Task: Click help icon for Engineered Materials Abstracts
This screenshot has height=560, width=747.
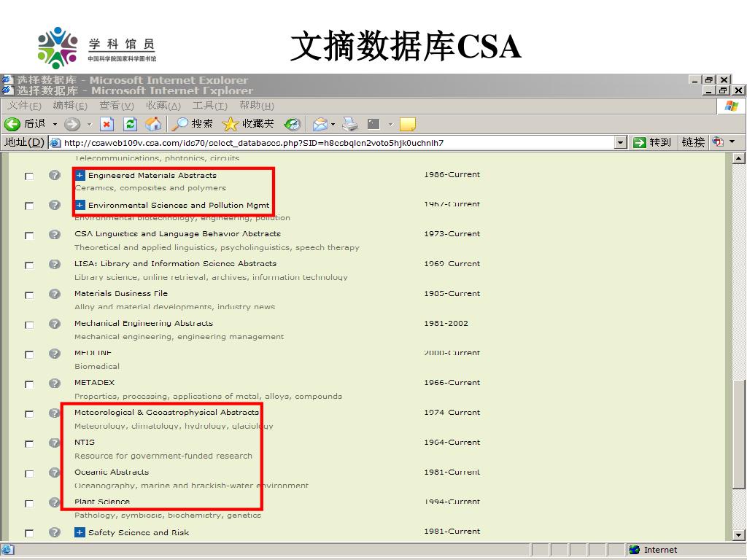Action: (x=55, y=175)
